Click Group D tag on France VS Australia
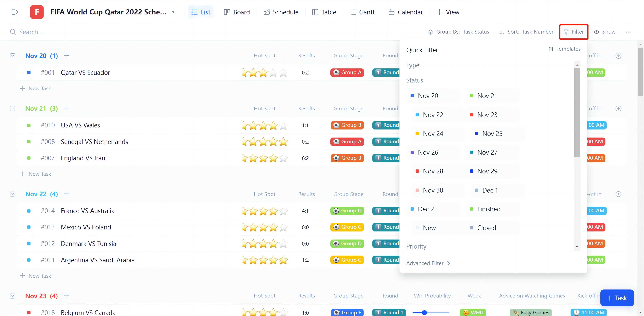The height and width of the screenshot is (316, 644). pos(347,211)
